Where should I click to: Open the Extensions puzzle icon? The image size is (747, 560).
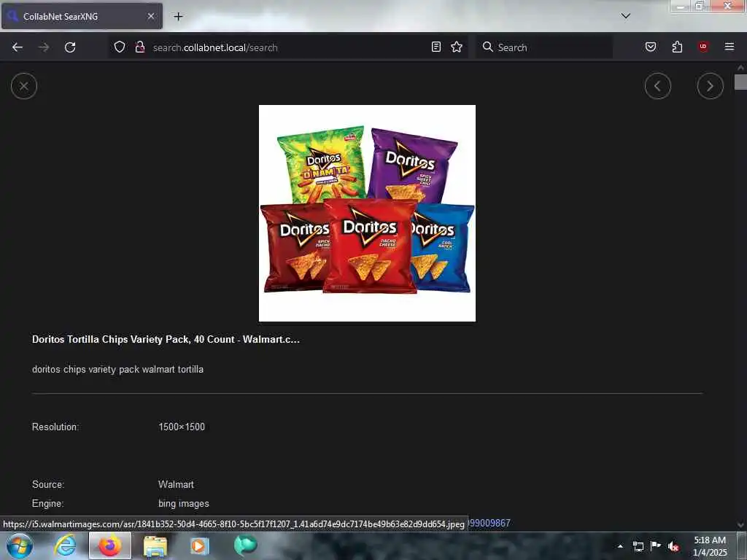pos(677,47)
